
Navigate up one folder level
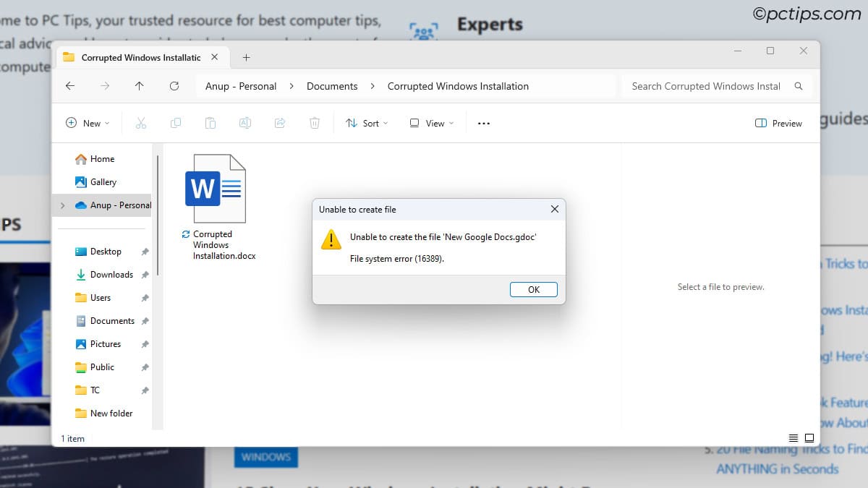pos(139,85)
